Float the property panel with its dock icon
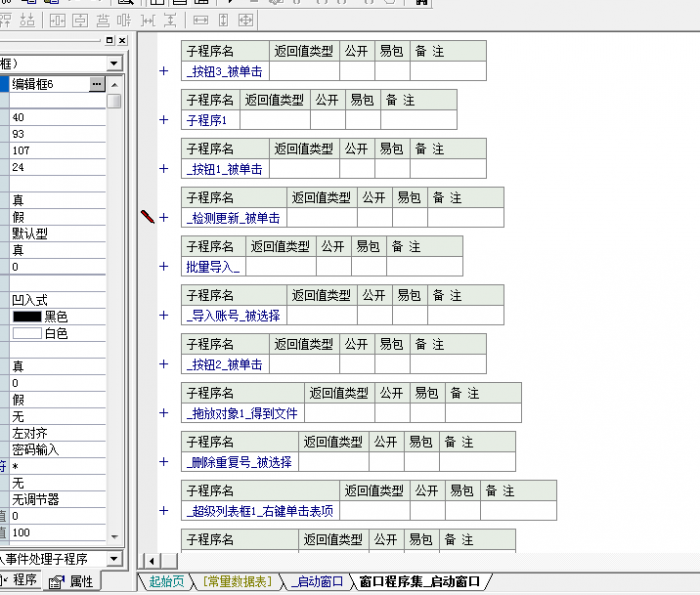The height and width of the screenshot is (595, 700). (x=109, y=41)
